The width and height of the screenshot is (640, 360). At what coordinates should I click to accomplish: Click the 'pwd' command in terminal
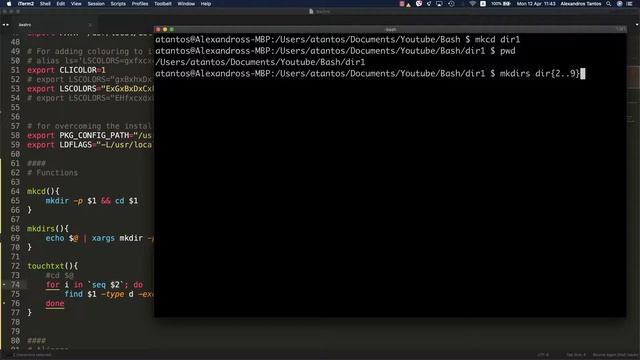508,51
